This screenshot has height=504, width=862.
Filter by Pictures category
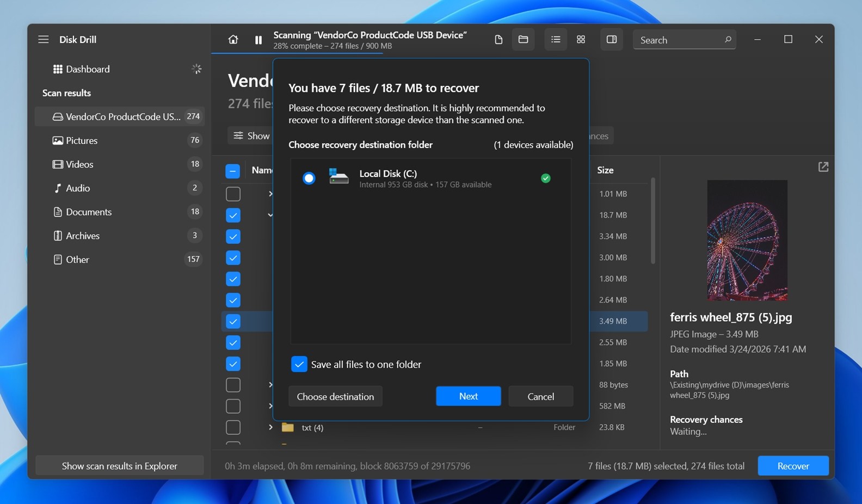point(120,140)
